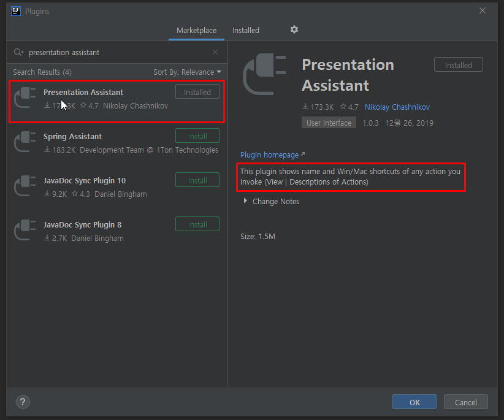Select the Presentation Assistant result title

click(83, 92)
